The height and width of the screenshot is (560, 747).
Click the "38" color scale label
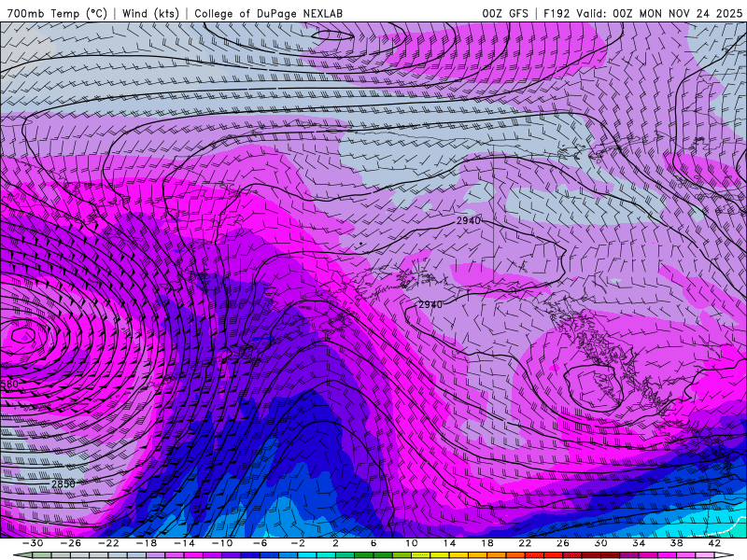tap(676, 543)
